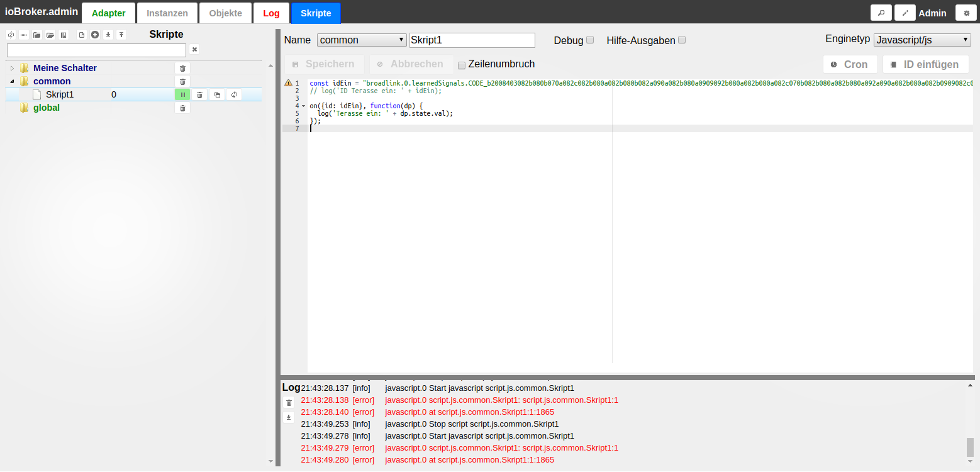
Task: Click the Skript1 instance value 0
Action: click(114, 94)
